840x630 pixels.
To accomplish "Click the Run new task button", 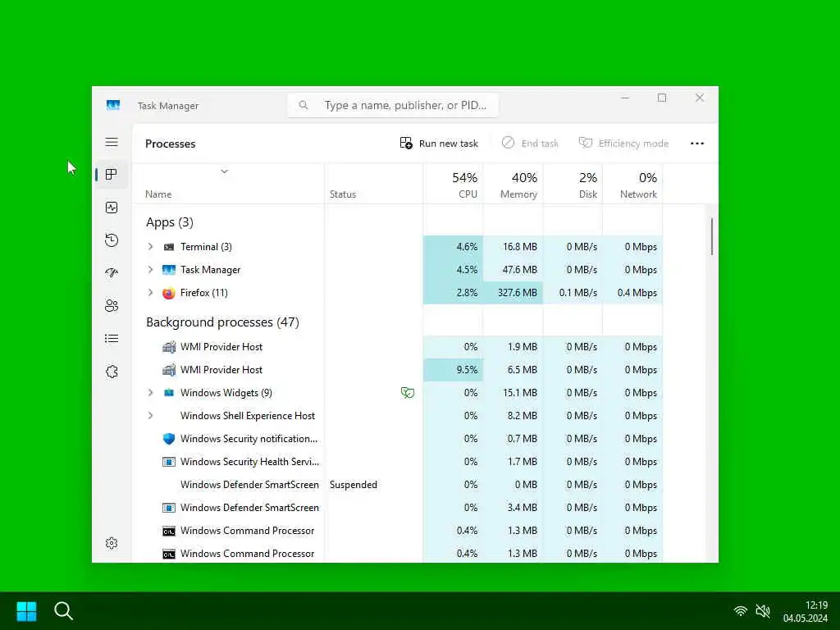I will [x=440, y=144].
